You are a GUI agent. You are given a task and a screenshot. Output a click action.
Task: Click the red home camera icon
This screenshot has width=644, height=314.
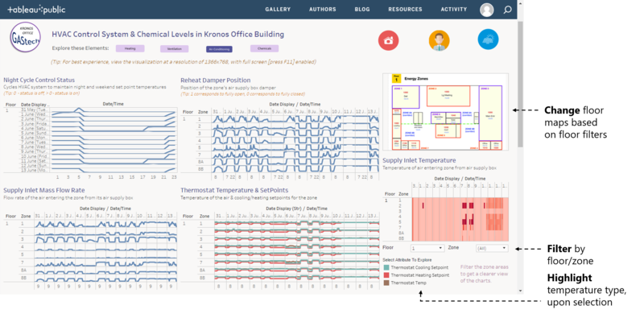click(x=388, y=40)
